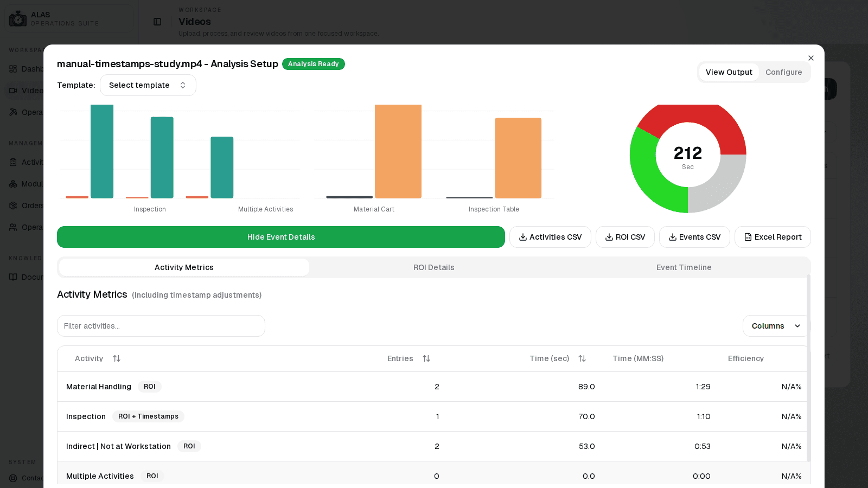Click the Inspection Table orange bar
Screen dimensions: 868x488
(518, 158)
